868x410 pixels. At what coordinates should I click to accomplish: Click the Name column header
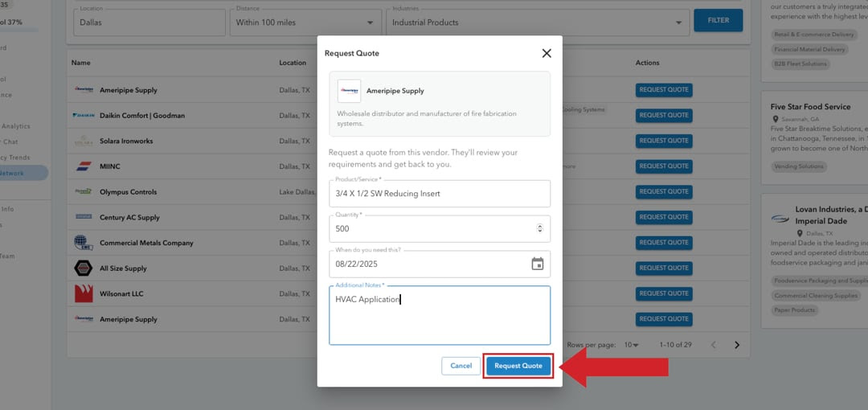click(x=81, y=63)
